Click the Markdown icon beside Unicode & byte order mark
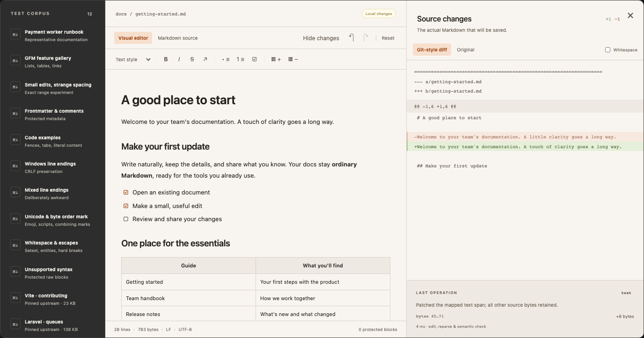This screenshot has height=338, width=644. point(15,219)
